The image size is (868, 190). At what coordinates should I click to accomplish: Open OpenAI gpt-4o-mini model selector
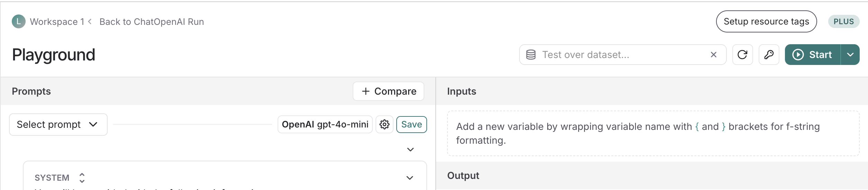[325, 124]
